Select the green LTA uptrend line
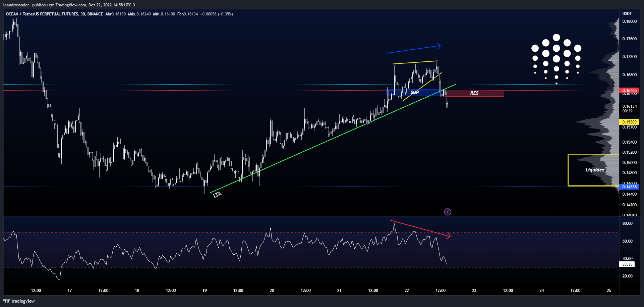Viewport: 644px width, 307px height. [333, 139]
